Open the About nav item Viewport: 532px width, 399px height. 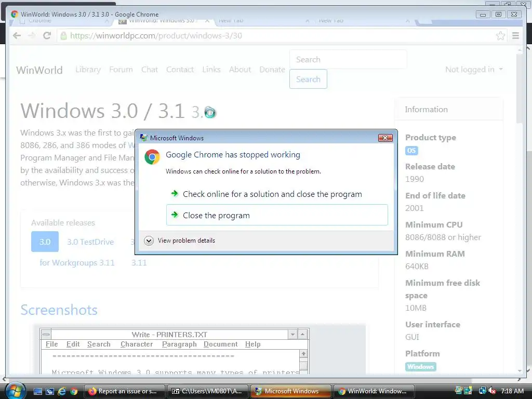coord(240,70)
